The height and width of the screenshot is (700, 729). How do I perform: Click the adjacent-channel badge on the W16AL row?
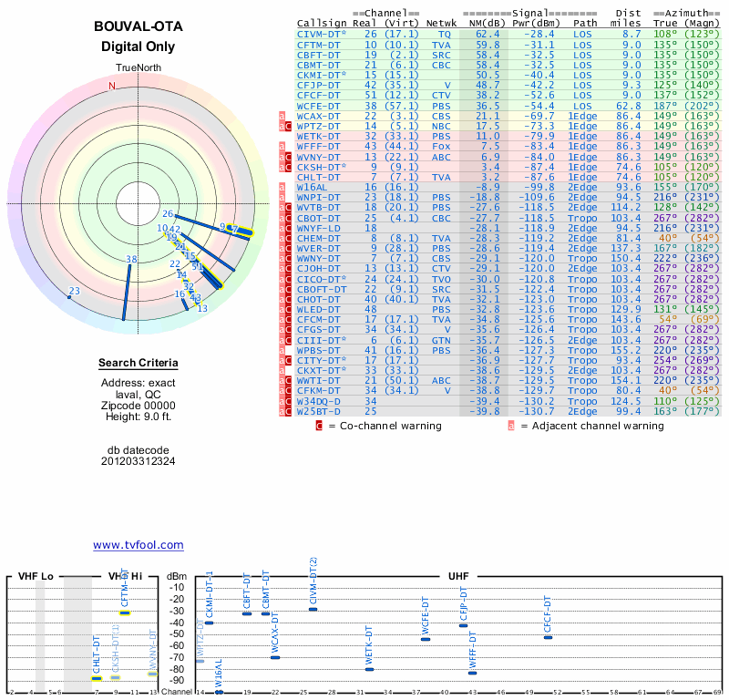point(282,188)
